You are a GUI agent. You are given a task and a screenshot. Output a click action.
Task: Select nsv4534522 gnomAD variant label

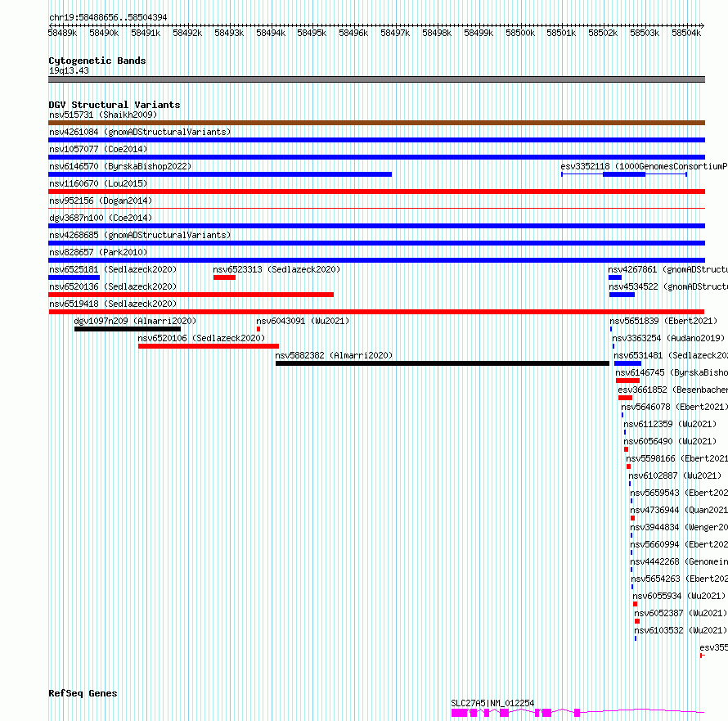click(x=668, y=286)
